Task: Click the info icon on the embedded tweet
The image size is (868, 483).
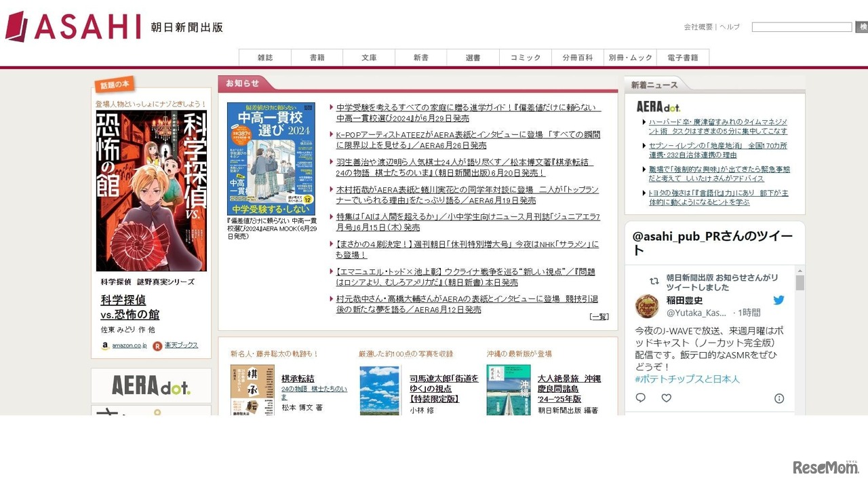Action: (779, 398)
